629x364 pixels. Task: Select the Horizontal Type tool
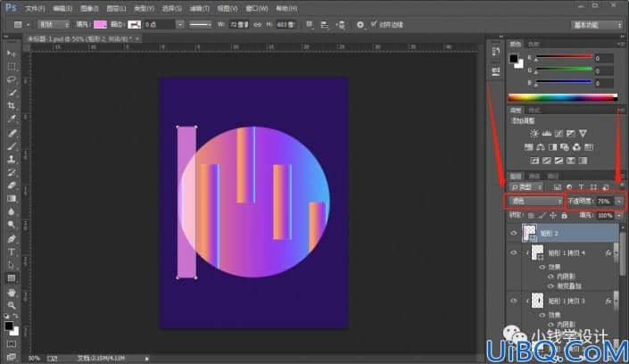click(12, 252)
